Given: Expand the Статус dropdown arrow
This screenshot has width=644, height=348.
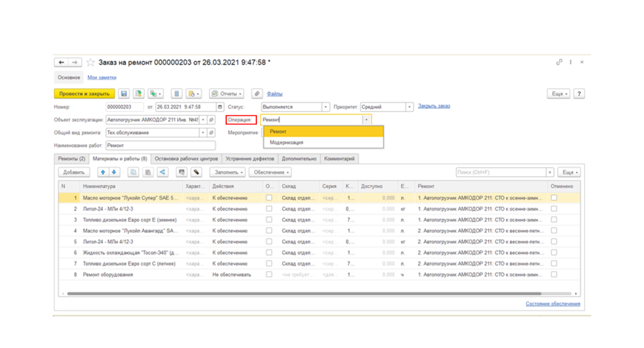Looking at the screenshot, I should 325,107.
